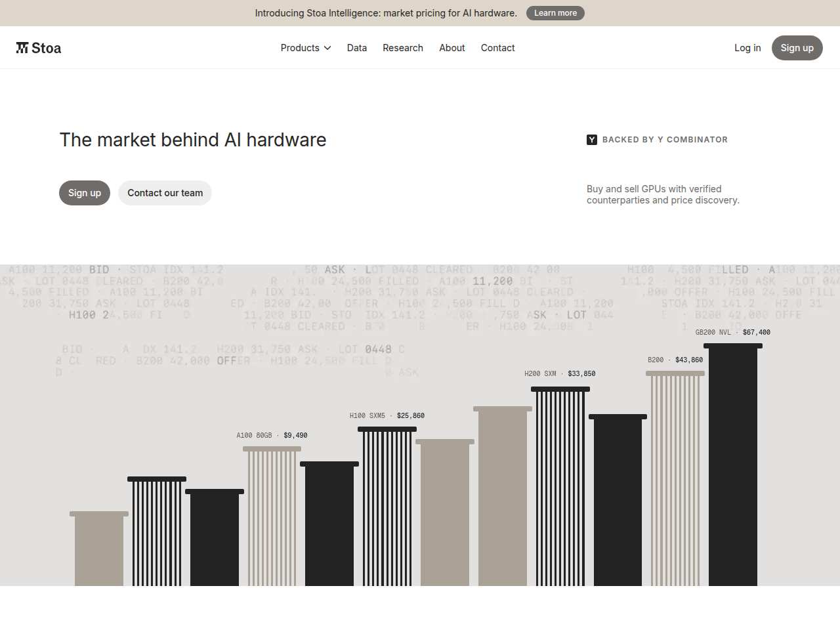This screenshot has width=840, height=630.
Task: Open the About page
Action: point(452,48)
